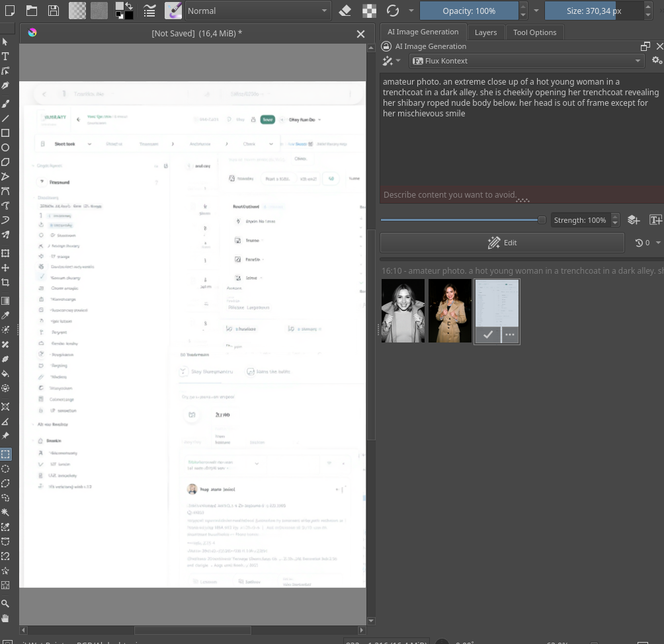This screenshot has height=644, width=664.
Task: Select the Move tool
Action: point(5,268)
